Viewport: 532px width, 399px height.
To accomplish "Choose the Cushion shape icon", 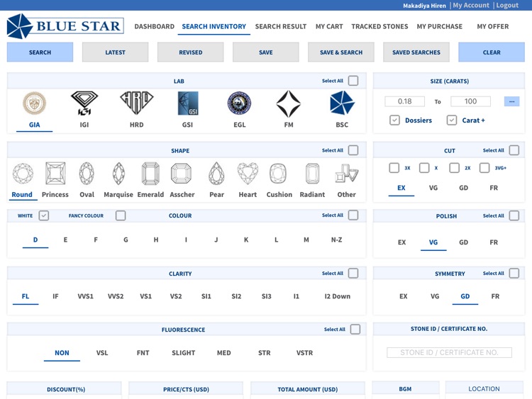I will tap(278, 174).
